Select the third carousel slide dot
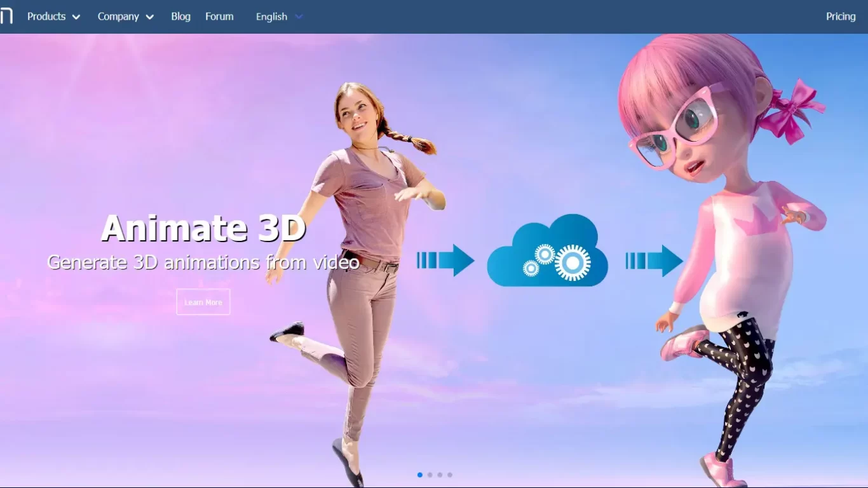This screenshot has width=868, height=488. 440,474
